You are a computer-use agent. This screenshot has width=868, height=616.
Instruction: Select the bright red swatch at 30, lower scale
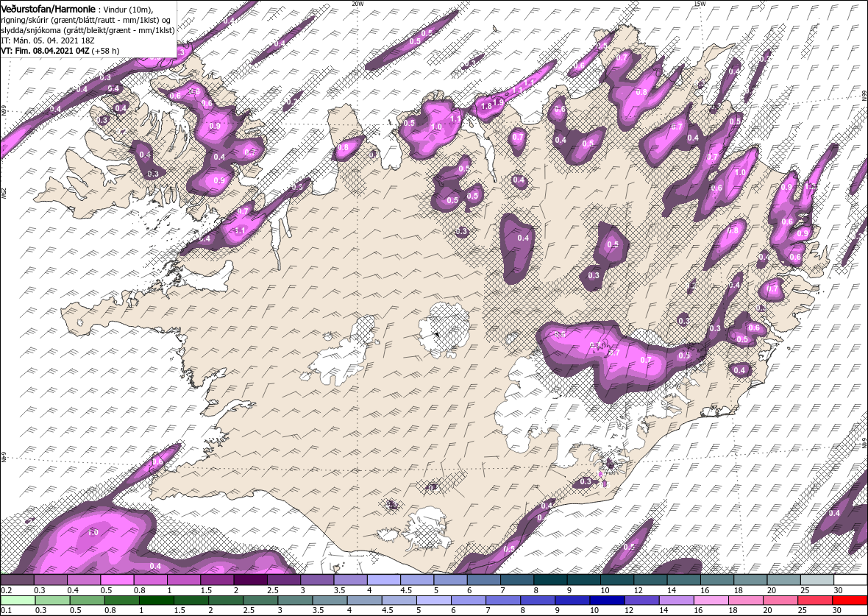click(850, 601)
